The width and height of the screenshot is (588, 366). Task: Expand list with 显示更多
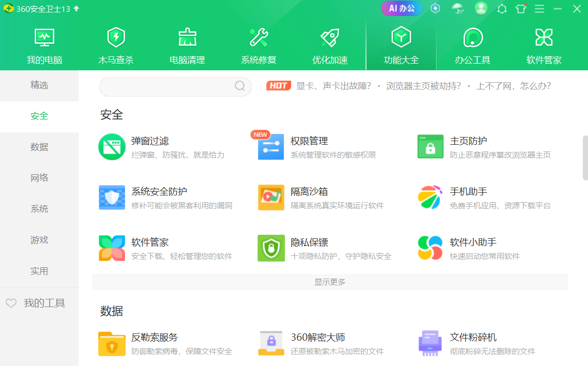pos(329,282)
